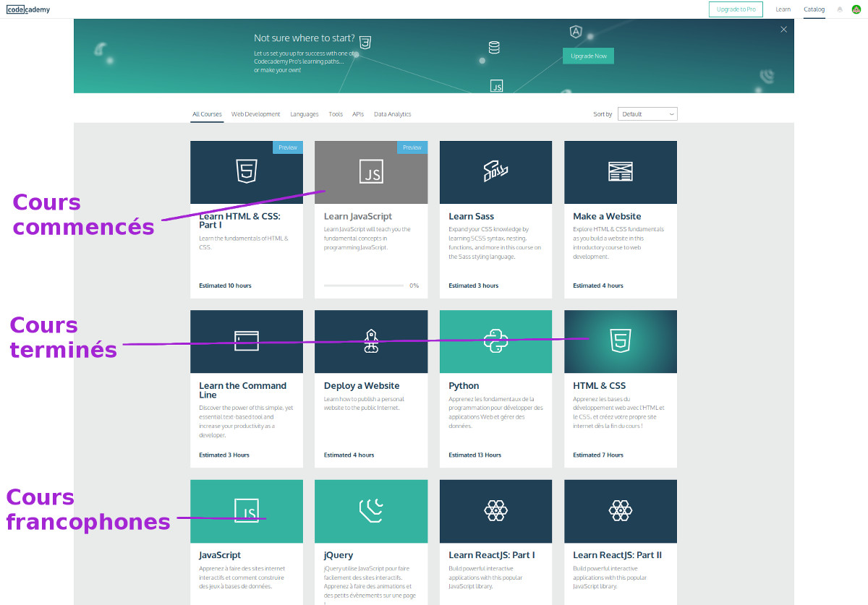Open the Languages filter tab
The image size is (868, 605).
point(304,113)
